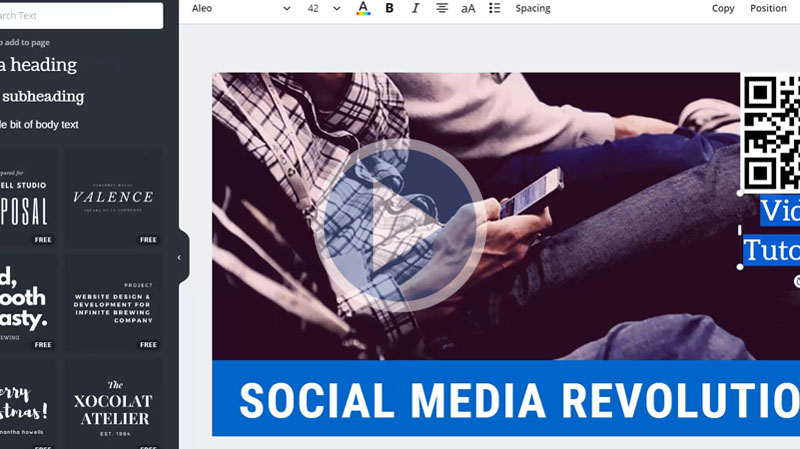Open the font size 42 dropdown
The image size is (800, 449).
tap(324, 8)
